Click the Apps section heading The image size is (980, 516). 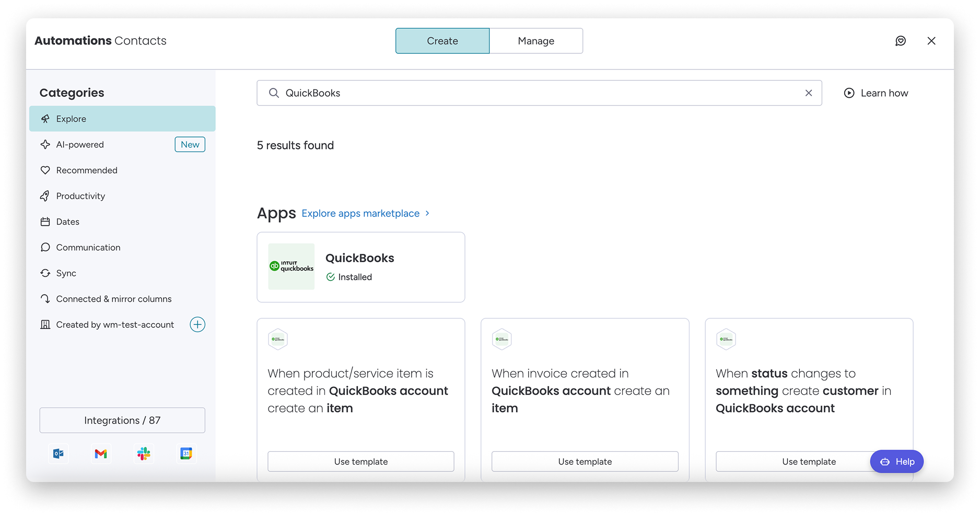(276, 213)
